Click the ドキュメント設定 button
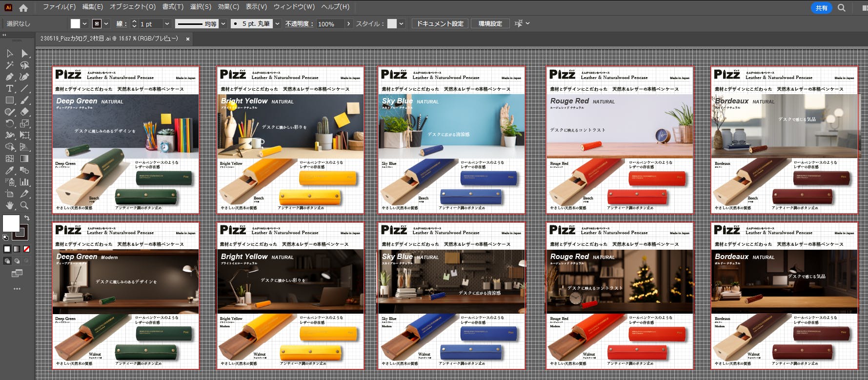868x380 pixels. tap(440, 24)
